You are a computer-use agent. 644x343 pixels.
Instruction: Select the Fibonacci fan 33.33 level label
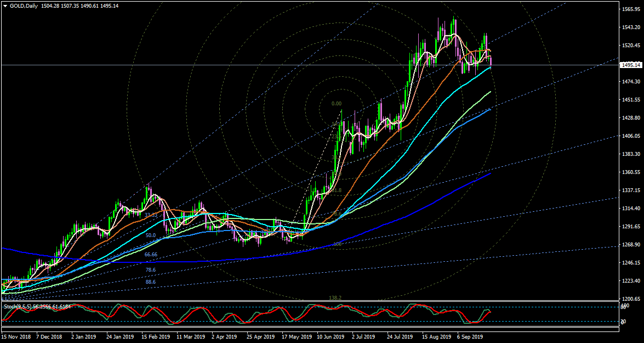point(151,215)
